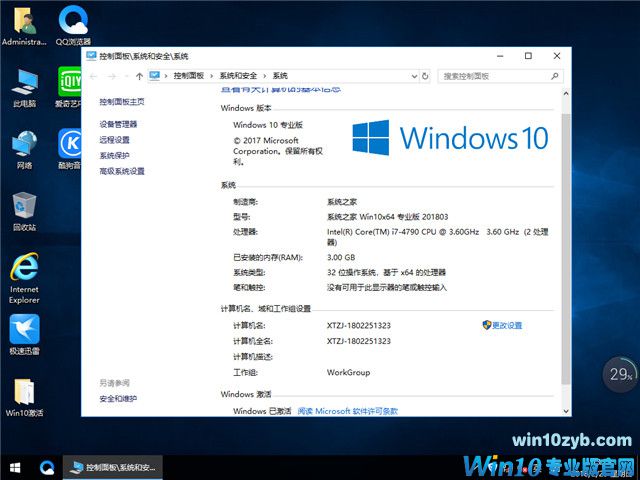Click the vertical scrollbar thumb

pos(566,249)
